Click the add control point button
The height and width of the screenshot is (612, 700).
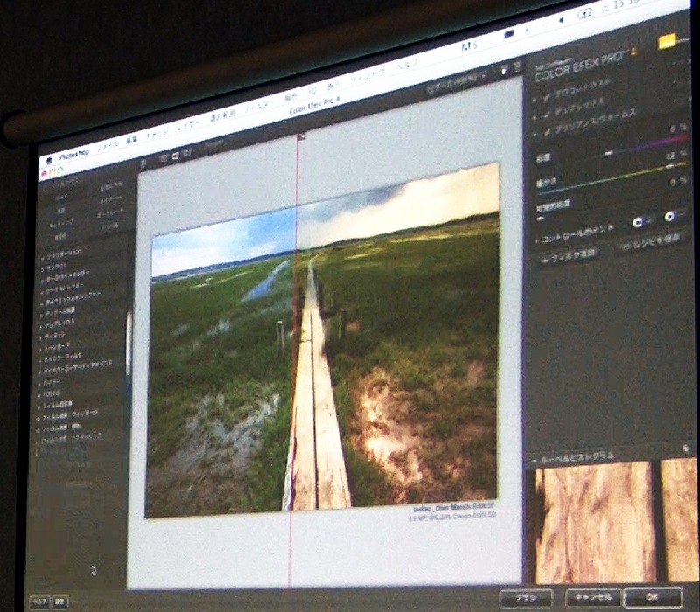point(638,221)
